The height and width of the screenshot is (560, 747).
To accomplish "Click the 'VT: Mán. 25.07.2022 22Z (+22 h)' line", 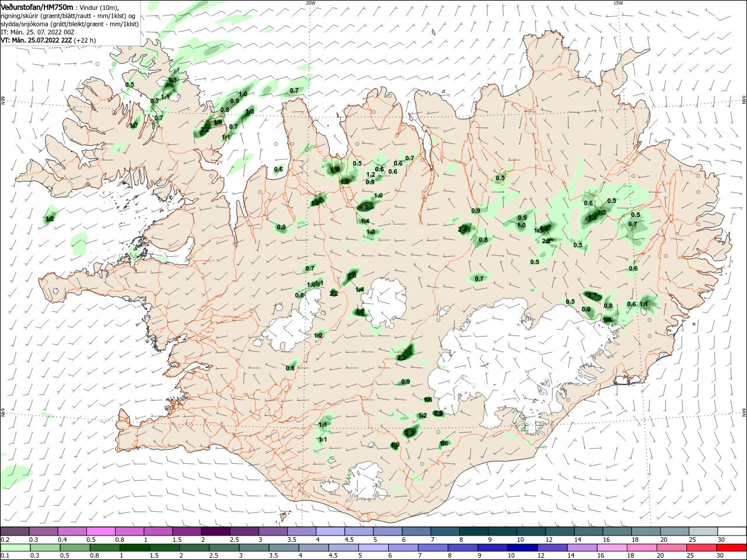I will pos(48,40).
